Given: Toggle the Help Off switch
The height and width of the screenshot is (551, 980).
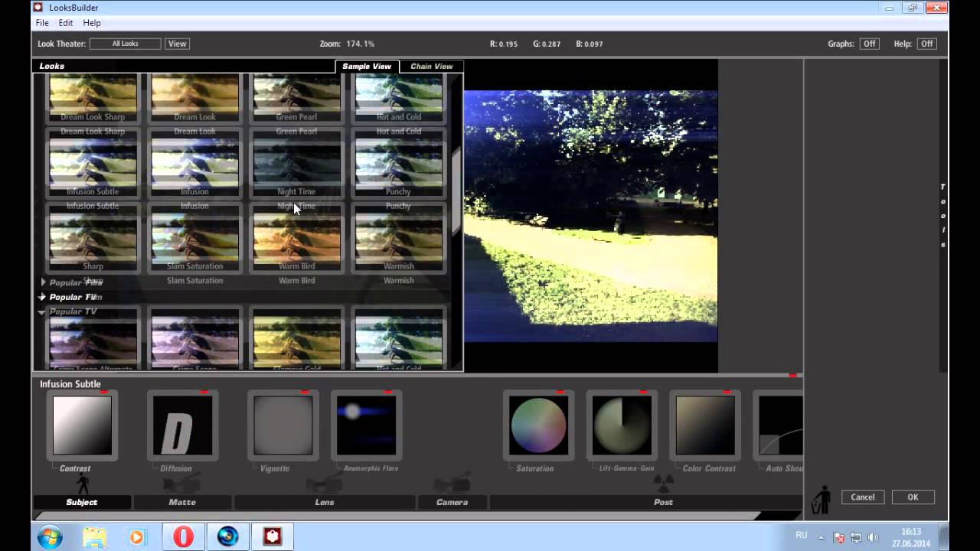Looking at the screenshot, I should pos(926,44).
